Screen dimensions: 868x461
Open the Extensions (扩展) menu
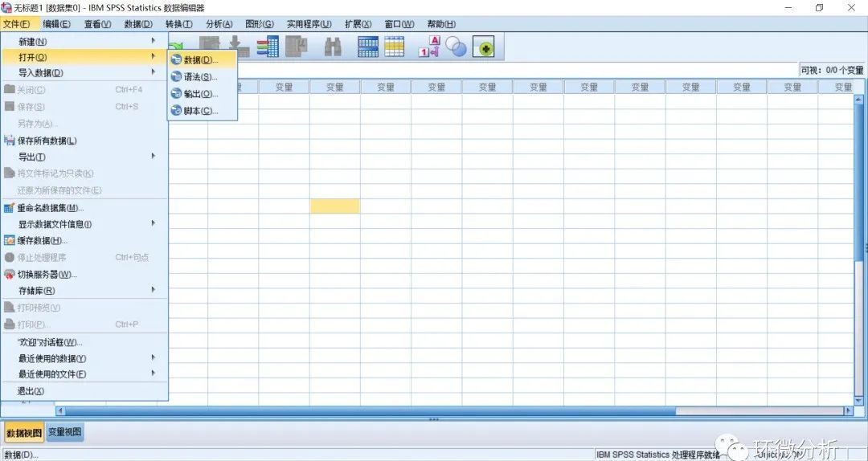click(358, 24)
